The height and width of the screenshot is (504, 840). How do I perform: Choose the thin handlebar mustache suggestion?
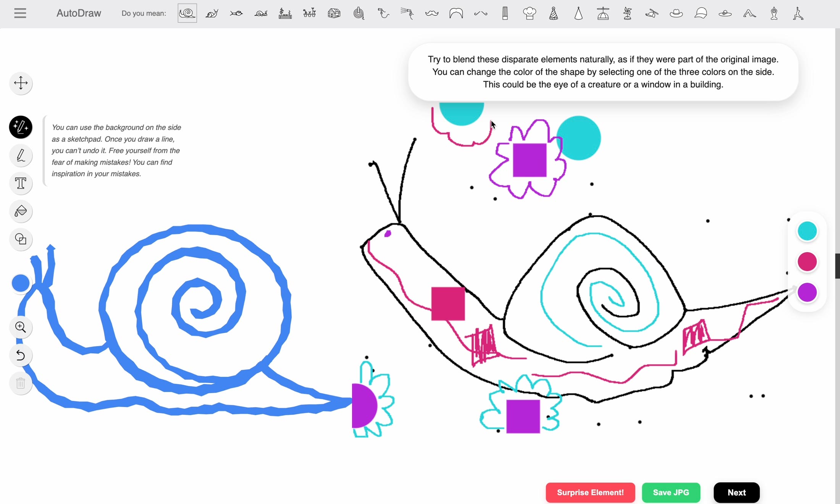tap(481, 13)
